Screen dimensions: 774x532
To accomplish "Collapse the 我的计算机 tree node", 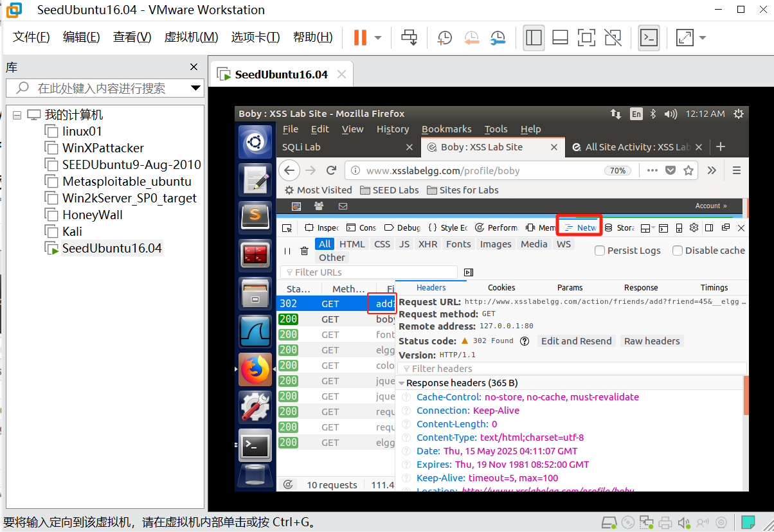I will click(17, 115).
